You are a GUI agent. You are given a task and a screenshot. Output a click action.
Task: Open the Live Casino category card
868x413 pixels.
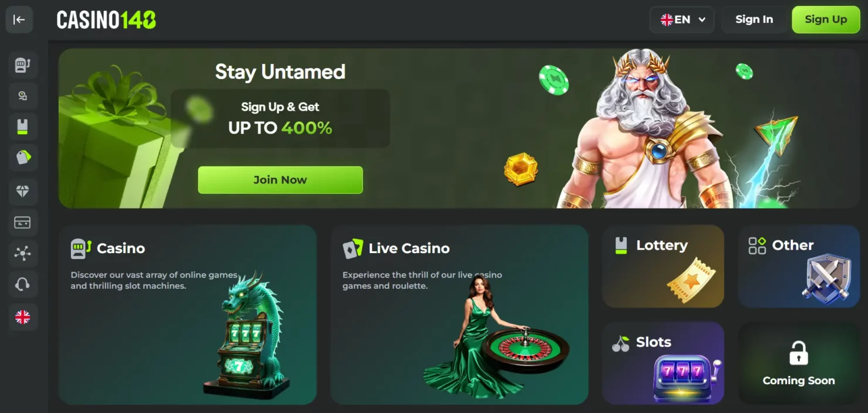click(x=459, y=315)
